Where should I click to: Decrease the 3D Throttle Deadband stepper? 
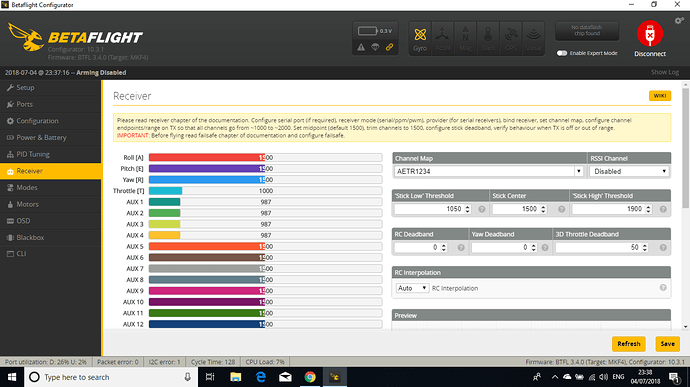[x=645, y=250]
